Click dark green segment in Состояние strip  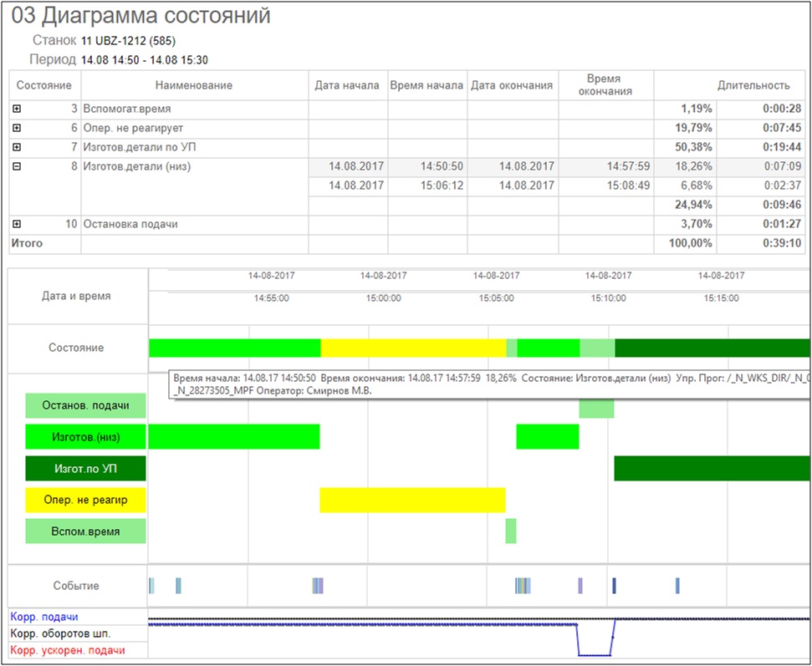click(x=712, y=348)
